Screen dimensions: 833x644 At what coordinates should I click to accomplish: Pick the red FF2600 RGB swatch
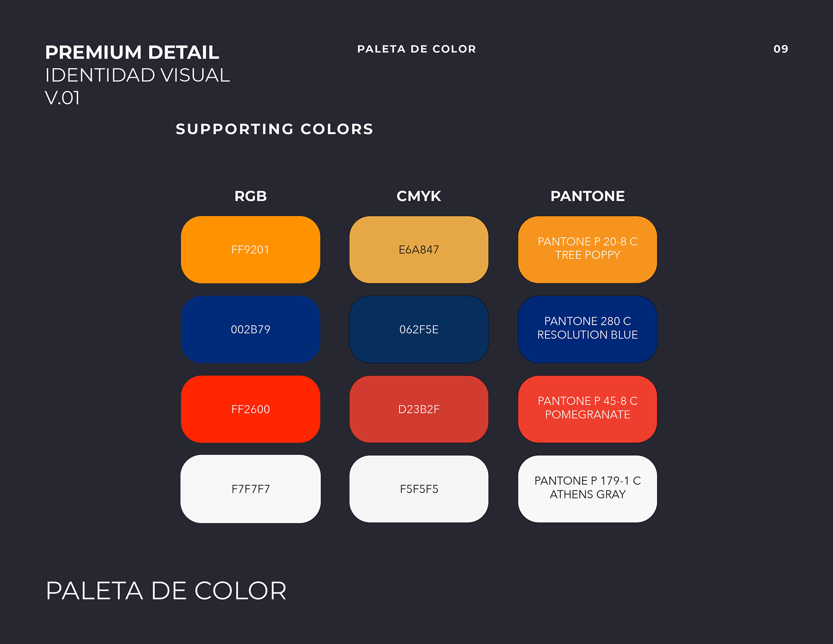tap(250, 409)
